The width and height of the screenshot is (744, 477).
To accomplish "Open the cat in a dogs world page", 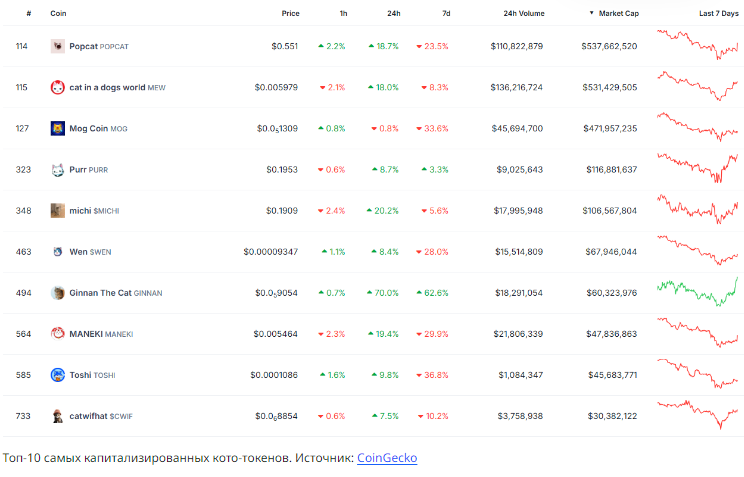I will pos(117,87).
